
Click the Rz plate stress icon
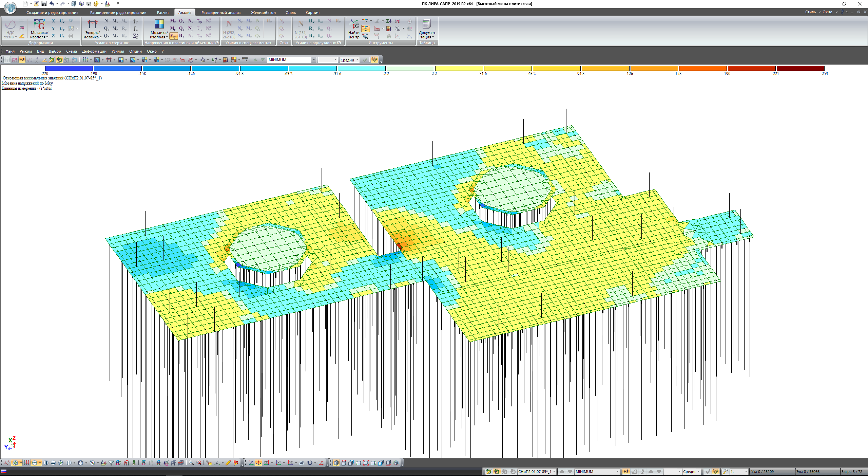182,36
